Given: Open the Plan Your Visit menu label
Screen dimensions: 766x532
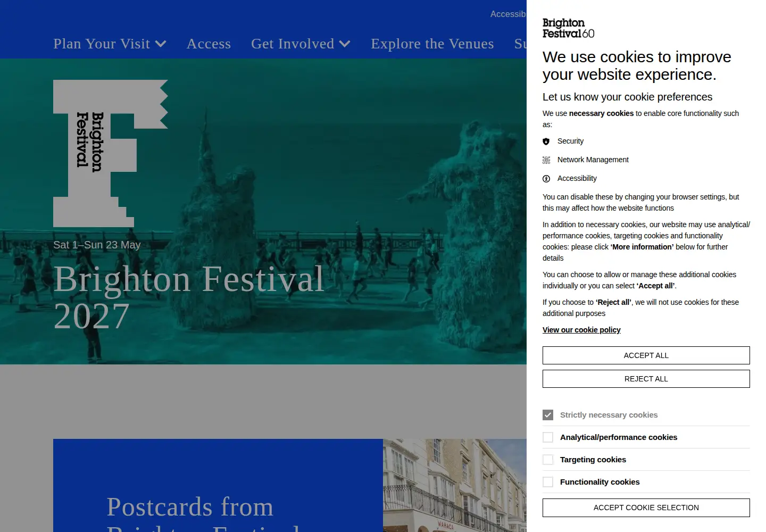Looking at the screenshot, I should tap(102, 44).
